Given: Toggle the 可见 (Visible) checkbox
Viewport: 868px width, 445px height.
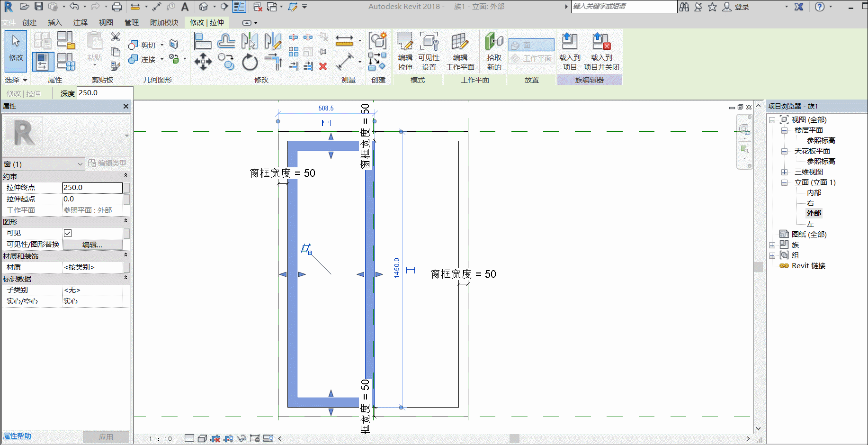Looking at the screenshot, I should [68, 233].
